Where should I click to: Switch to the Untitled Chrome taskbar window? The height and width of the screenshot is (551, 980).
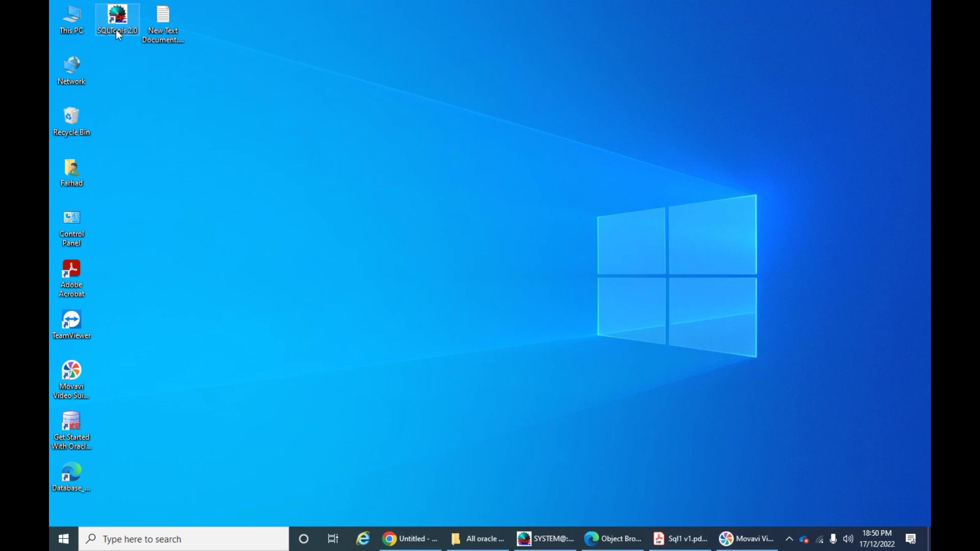[x=410, y=539]
